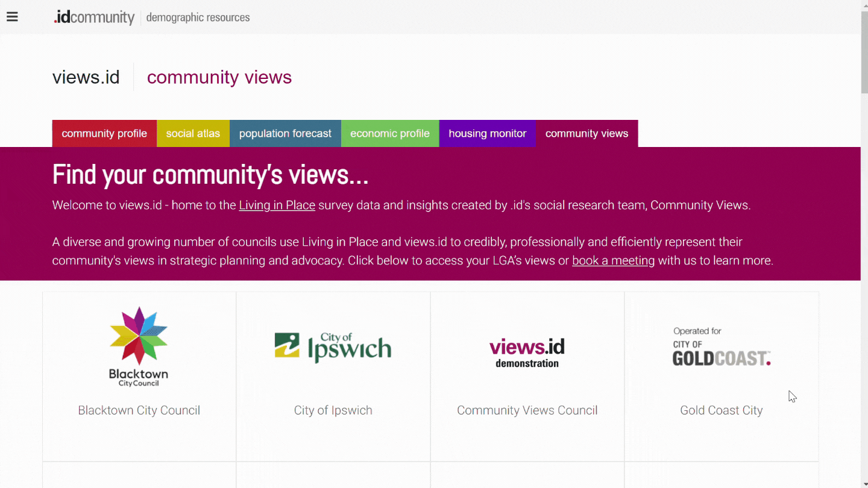Open the Gold Coast City text label
This screenshot has width=868, height=488.
click(721, 410)
